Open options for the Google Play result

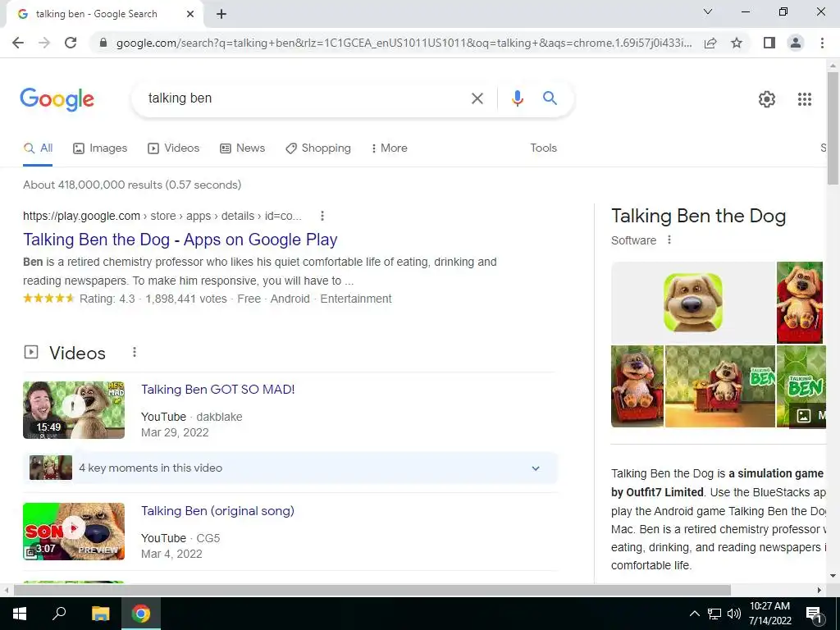point(322,216)
